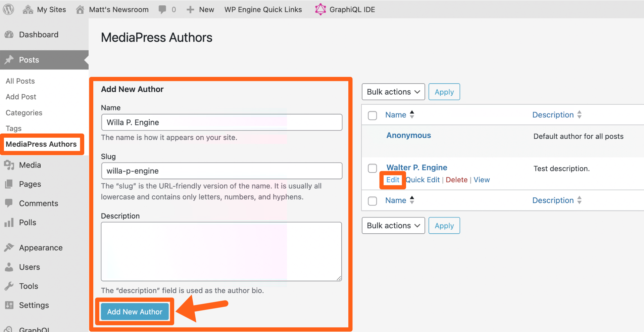Tick the Walter P. Engine row checkbox
Viewport: 644px width, 332px height.
tap(372, 168)
